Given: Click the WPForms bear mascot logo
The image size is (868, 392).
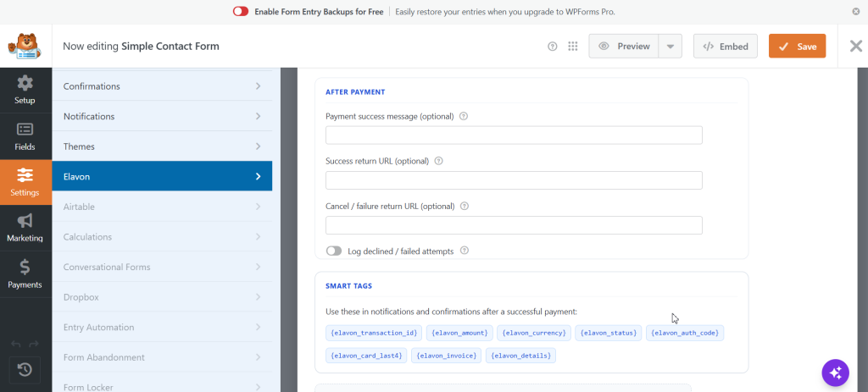Looking at the screenshot, I should pos(25,47).
